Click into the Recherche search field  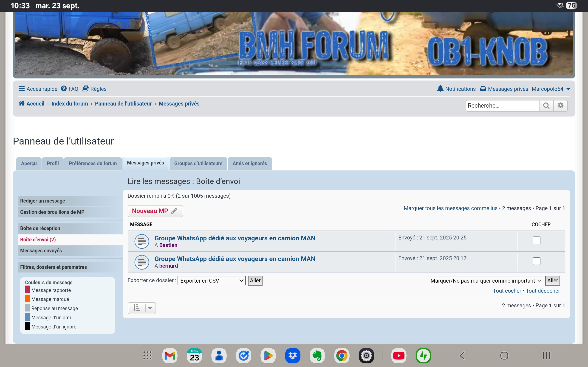tap(502, 106)
